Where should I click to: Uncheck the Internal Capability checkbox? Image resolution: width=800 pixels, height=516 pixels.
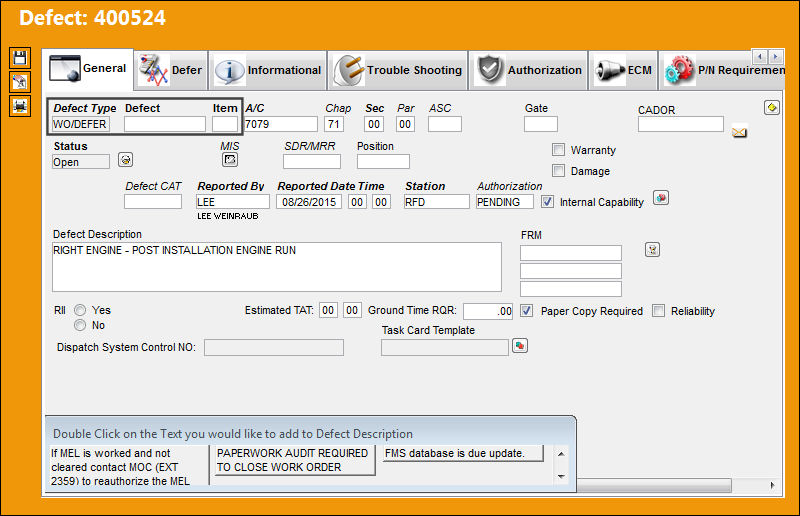547,202
